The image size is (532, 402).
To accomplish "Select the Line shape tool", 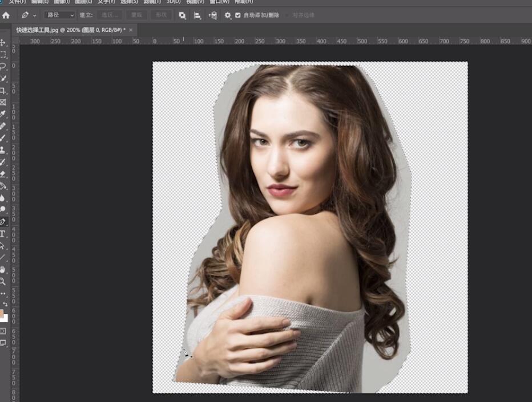I will coord(3,257).
